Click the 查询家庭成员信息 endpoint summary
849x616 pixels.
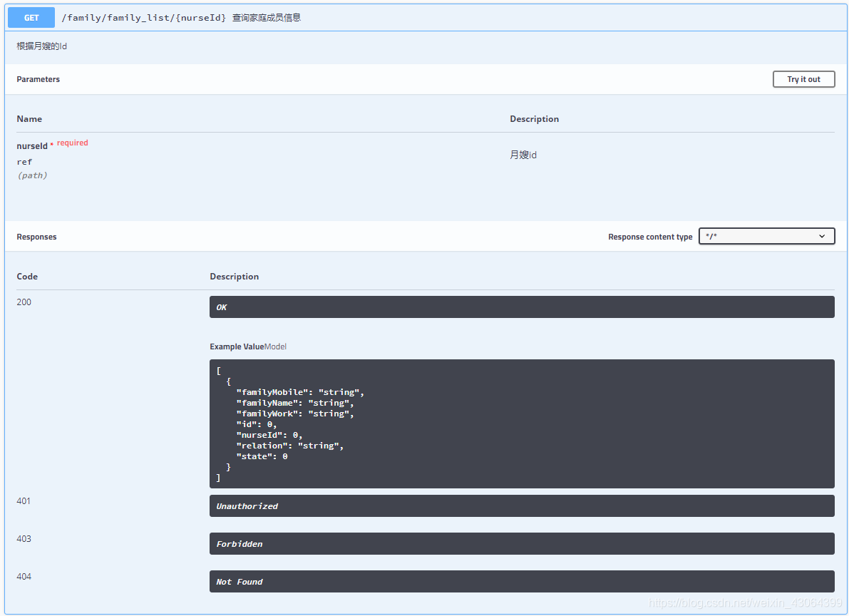[x=267, y=18]
